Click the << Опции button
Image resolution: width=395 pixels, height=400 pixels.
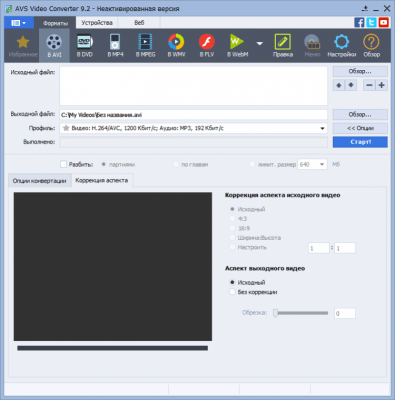coord(360,128)
